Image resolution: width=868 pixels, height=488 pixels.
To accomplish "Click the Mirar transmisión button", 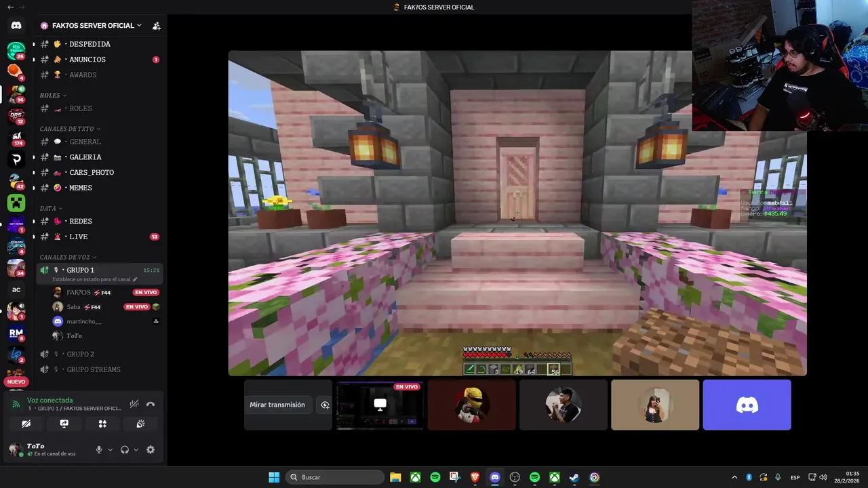I will 277,405.
